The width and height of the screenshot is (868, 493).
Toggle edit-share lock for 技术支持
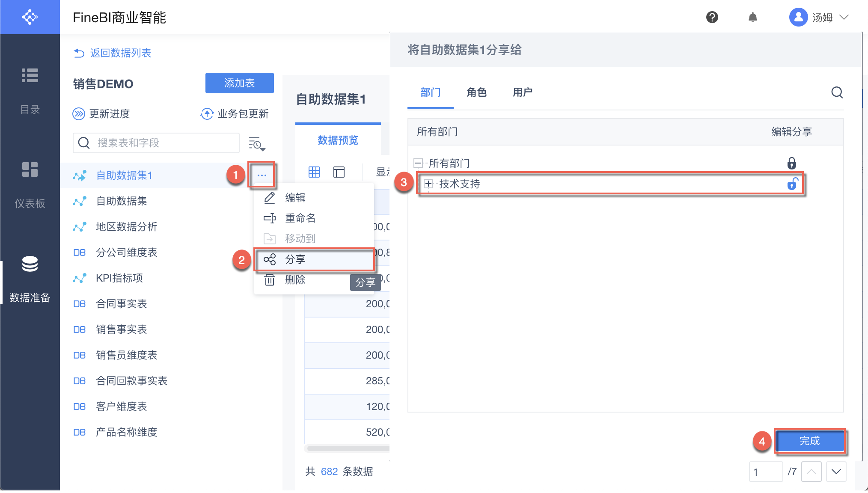click(792, 184)
